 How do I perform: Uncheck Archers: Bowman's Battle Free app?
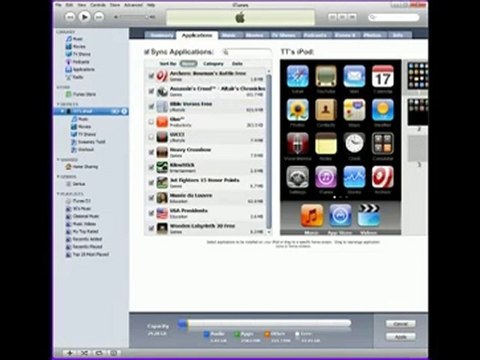[x=151, y=76]
